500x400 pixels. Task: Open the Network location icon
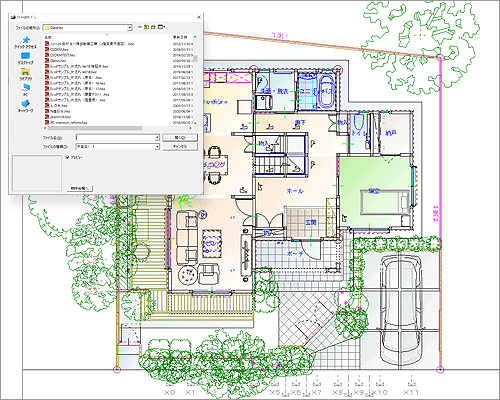26,106
